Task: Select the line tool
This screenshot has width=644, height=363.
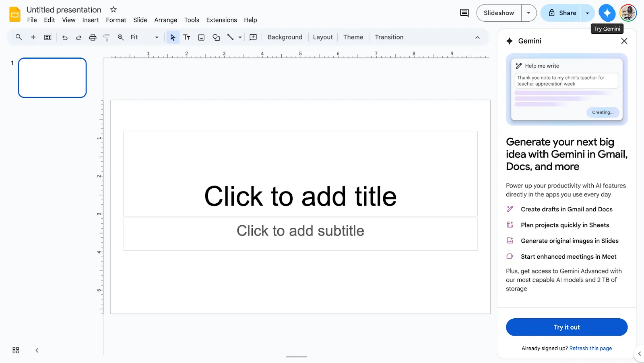Action: tap(230, 37)
